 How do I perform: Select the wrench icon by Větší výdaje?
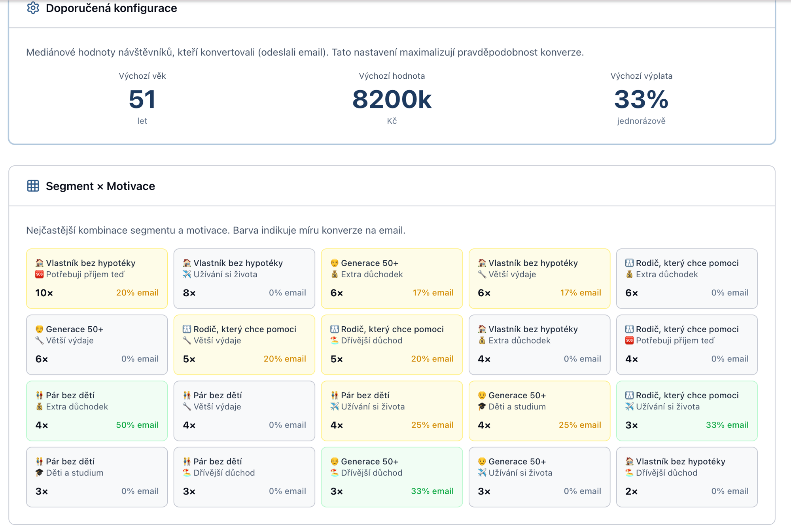[482, 274]
